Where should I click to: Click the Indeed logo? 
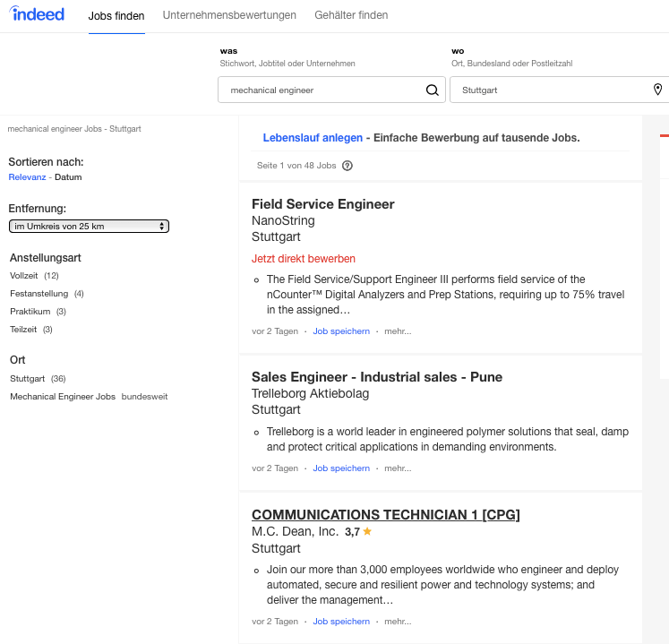37,14
